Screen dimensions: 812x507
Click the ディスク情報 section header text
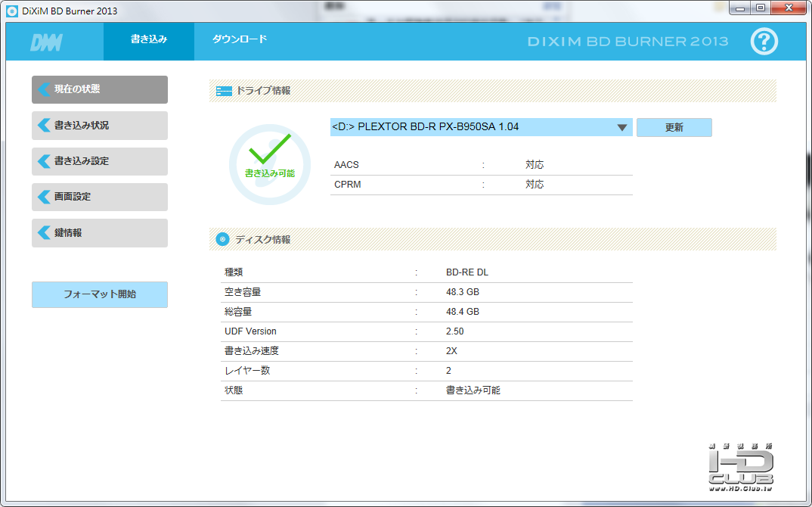coord(263,240)
